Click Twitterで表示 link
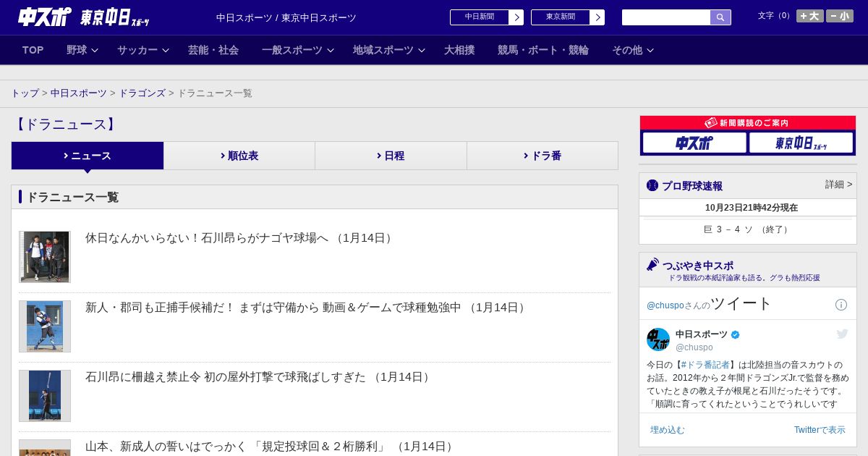868x456 pixels. pos(820,430)
